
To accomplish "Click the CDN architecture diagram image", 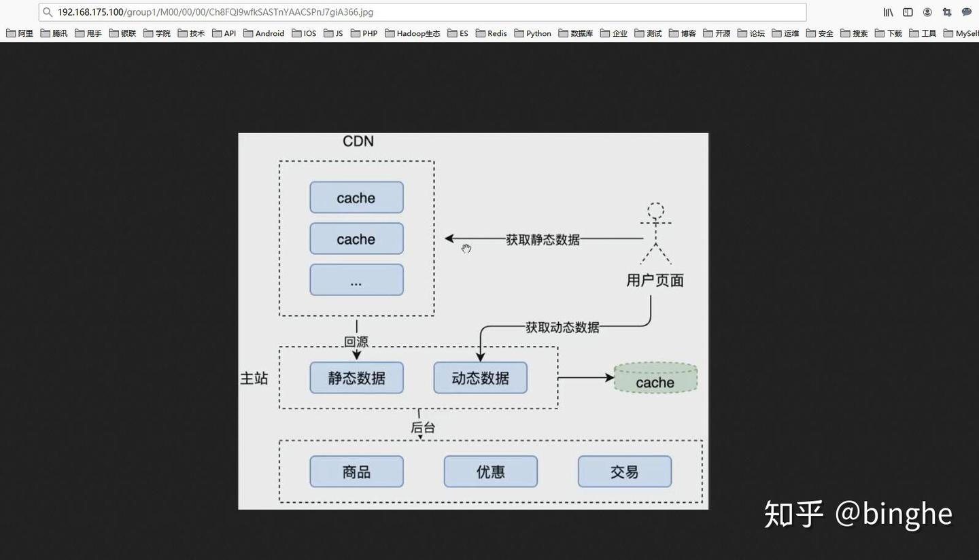I will point(473,321).
